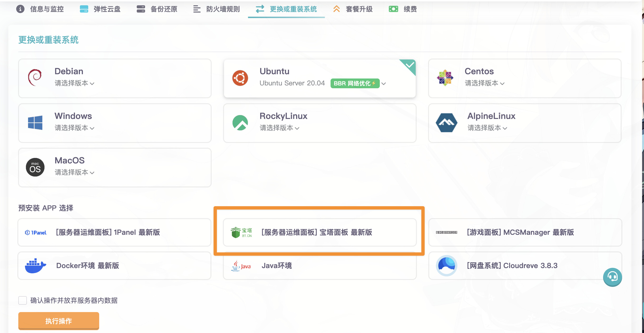Click the 执行操作 button

59,321
